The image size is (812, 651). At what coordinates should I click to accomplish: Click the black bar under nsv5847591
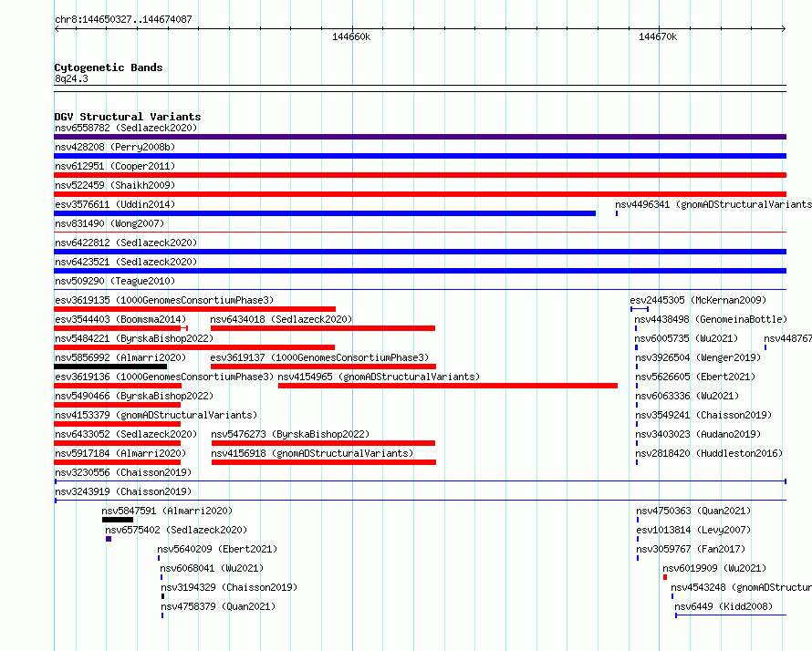point(118,520)
